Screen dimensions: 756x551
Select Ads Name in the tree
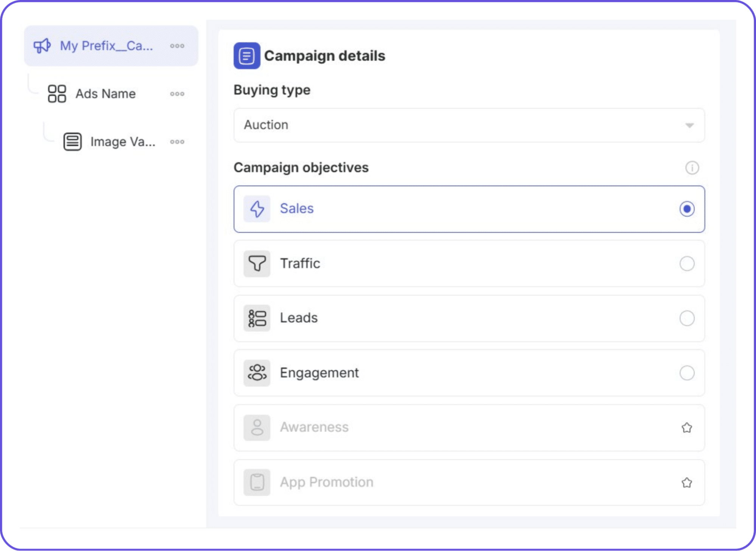pos(106,94)
